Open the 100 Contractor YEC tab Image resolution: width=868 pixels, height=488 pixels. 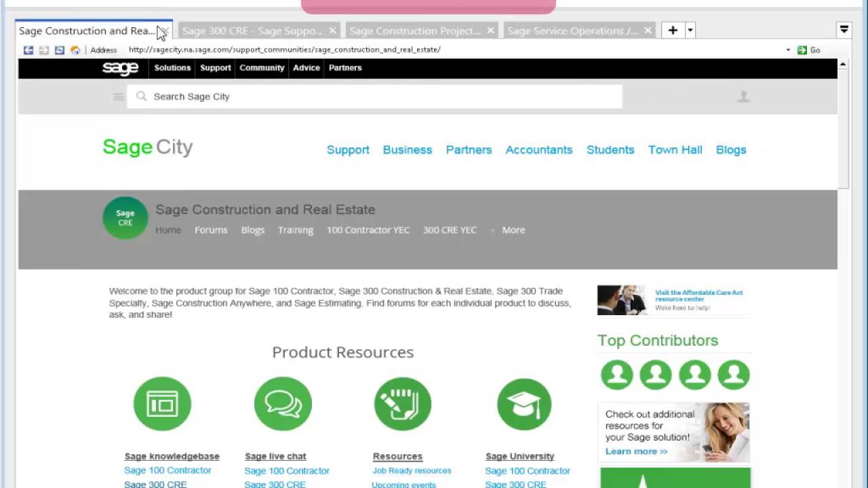368,230
